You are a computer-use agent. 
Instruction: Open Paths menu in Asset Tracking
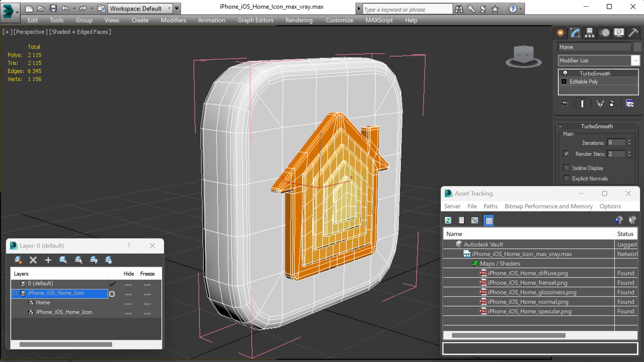[490, 206]
